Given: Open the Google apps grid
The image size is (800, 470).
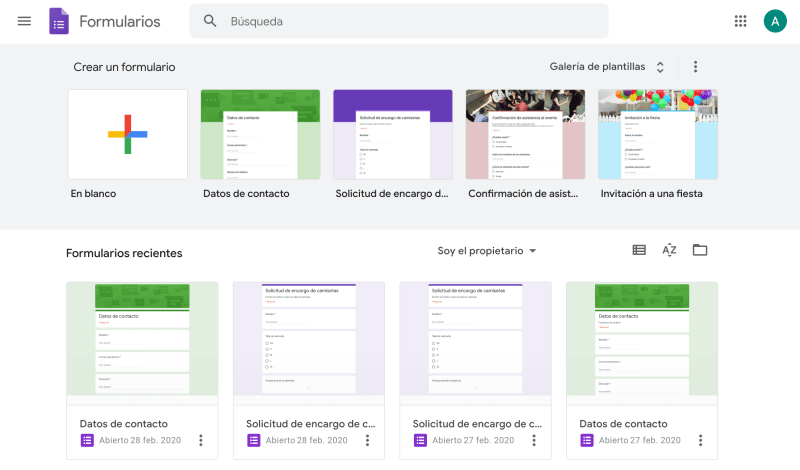Looking at the screenshot, I should (x=740, y=21).
